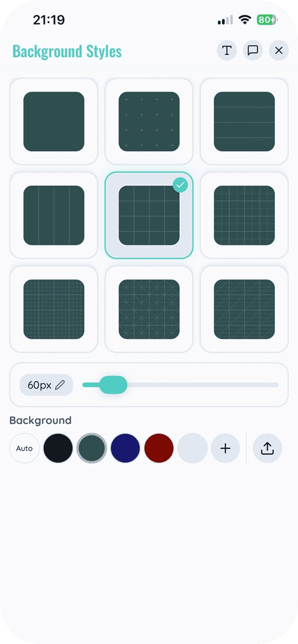Select the triangular mesh background pattern

tap(149, 309)
